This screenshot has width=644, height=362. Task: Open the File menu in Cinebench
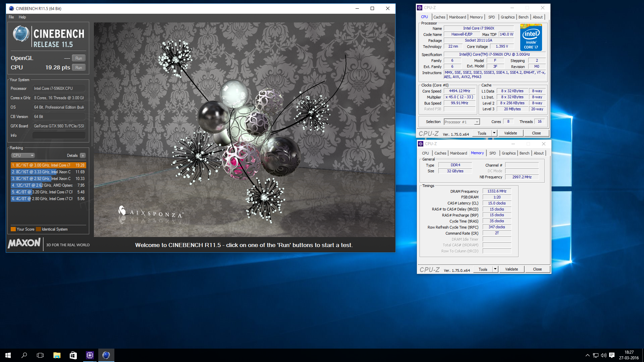pos(11,17)
